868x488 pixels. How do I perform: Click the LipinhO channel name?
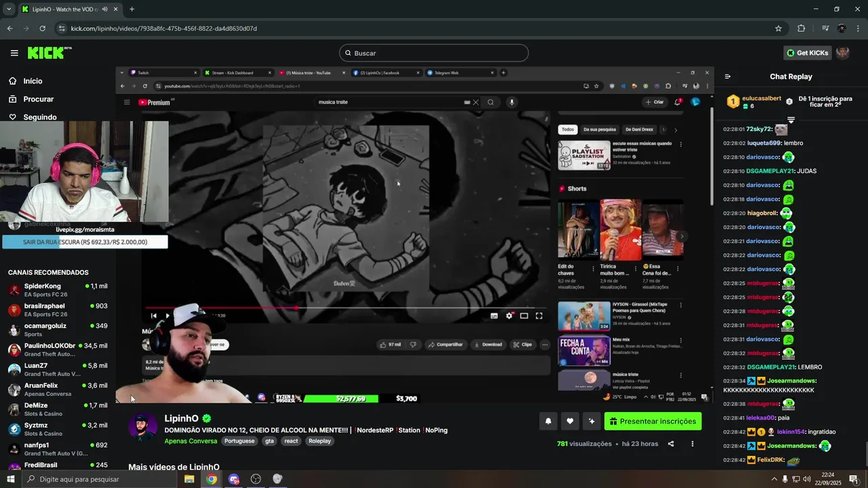click(x=181, y=418)
